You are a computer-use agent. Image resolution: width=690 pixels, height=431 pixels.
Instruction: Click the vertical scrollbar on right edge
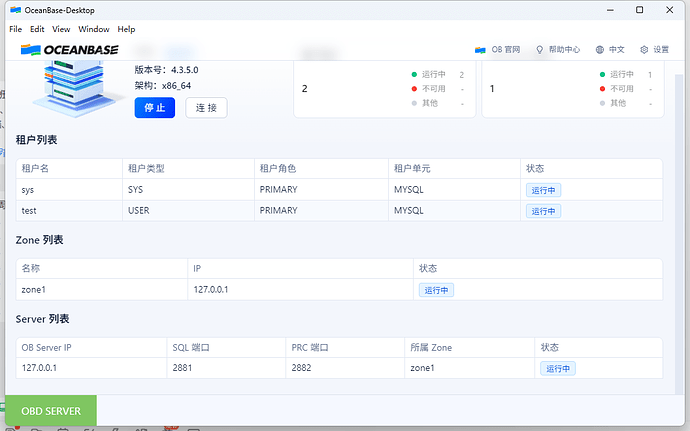(679, 233)
